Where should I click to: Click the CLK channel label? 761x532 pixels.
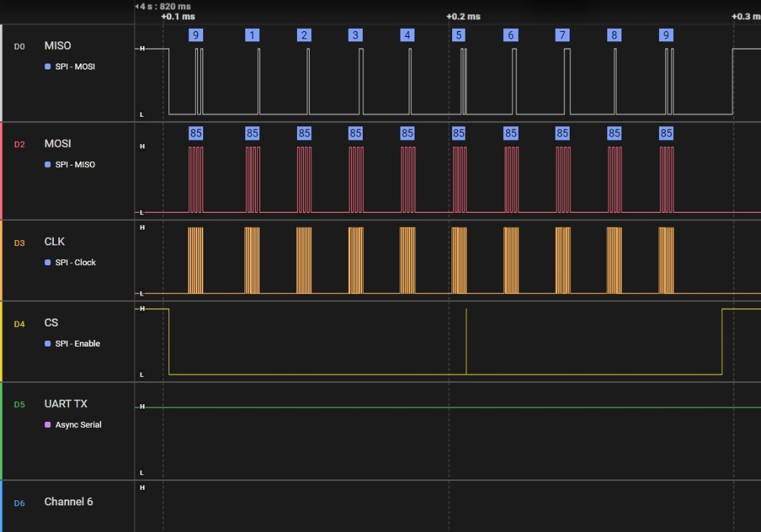point(55,242)
